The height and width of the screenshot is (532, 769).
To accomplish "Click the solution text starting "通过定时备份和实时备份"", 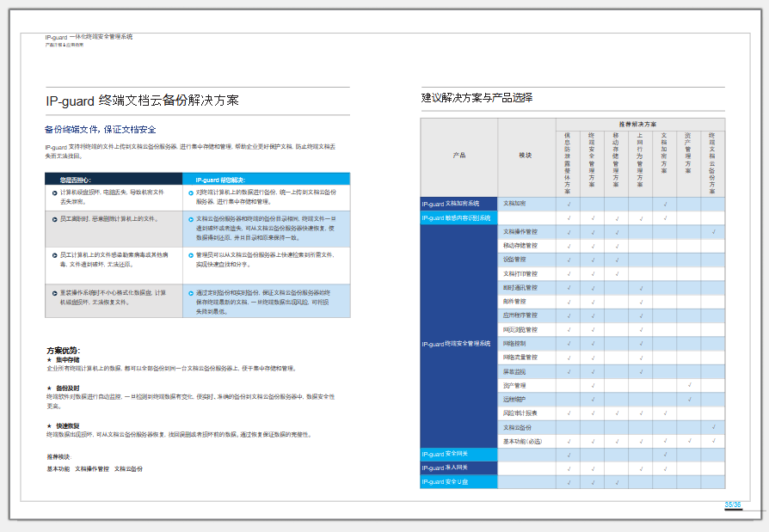I will point(263,302).
